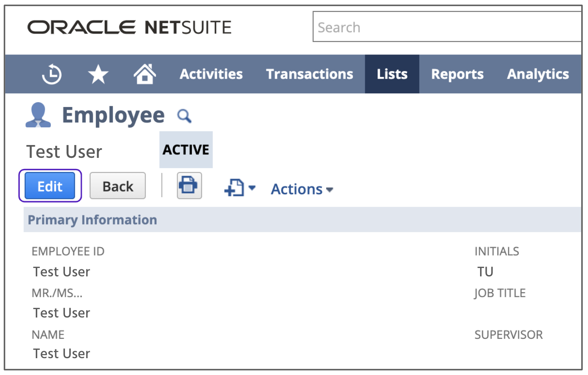
Task: Open the Analytics menu
Action: 538,74
